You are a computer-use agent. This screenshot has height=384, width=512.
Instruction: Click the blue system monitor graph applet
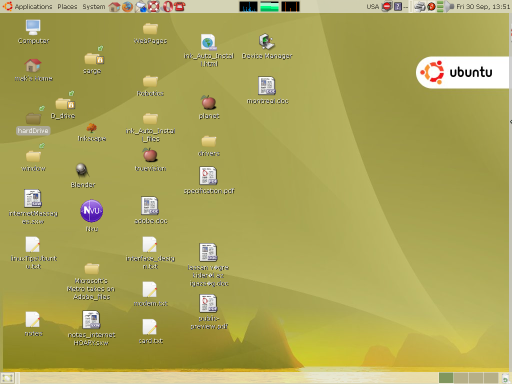248,6
